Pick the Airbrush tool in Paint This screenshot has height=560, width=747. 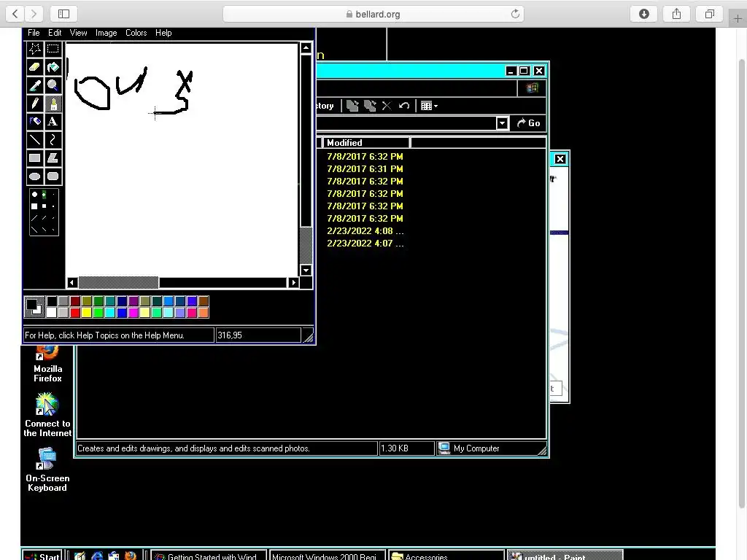point(35,122)
